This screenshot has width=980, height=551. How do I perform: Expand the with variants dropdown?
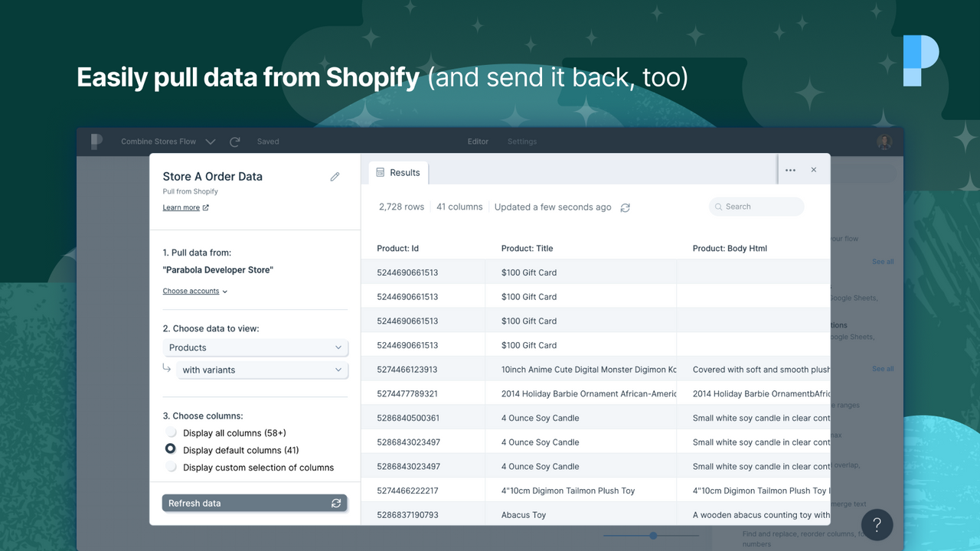261,370
